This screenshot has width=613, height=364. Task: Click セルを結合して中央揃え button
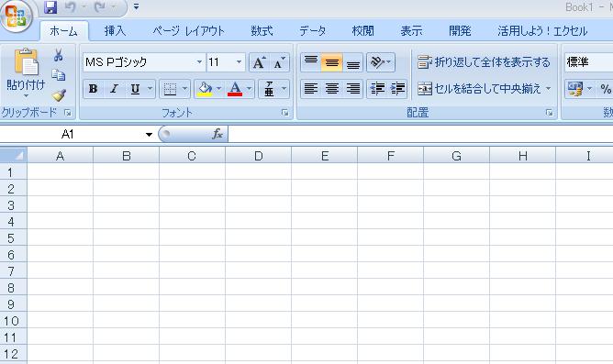point(484,89)
